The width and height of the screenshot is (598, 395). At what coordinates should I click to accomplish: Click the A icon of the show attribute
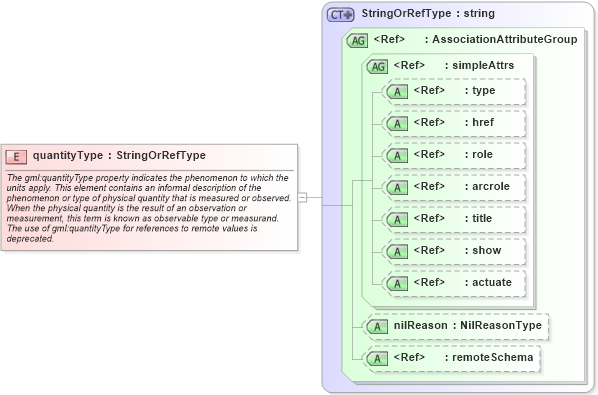[x=397, y=252]
